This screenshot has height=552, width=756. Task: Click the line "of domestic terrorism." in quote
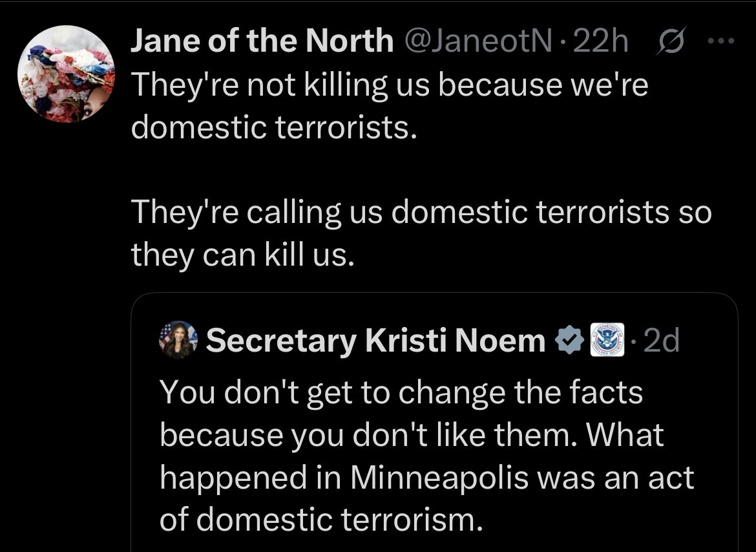pos(320,520)
